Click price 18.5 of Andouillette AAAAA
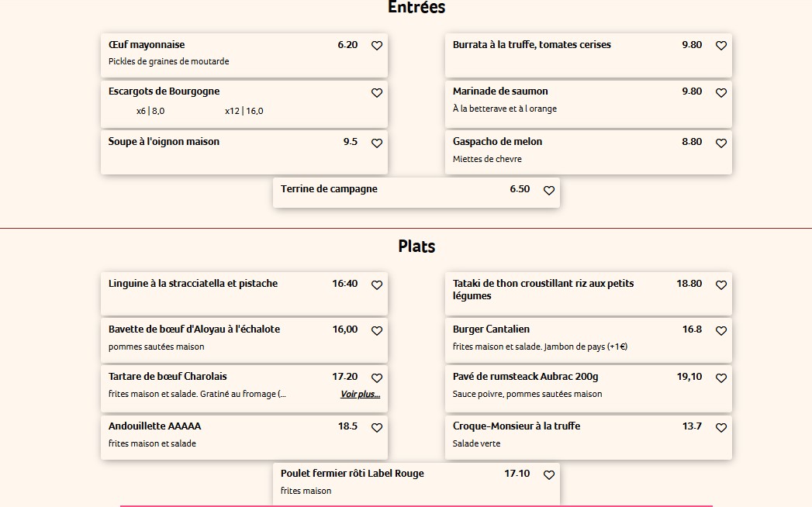Image resolution: width=812 pixels, height=507 pixels. tap(347, 426)
